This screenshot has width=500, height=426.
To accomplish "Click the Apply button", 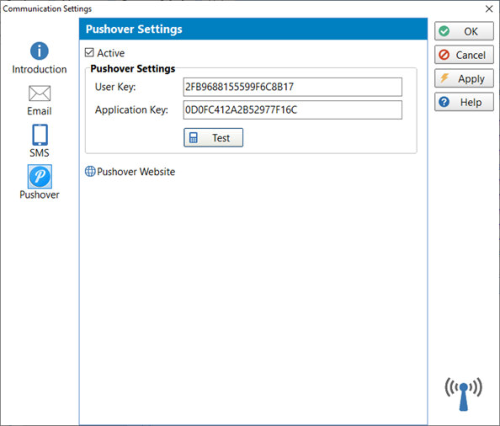I will click(464, 78).
